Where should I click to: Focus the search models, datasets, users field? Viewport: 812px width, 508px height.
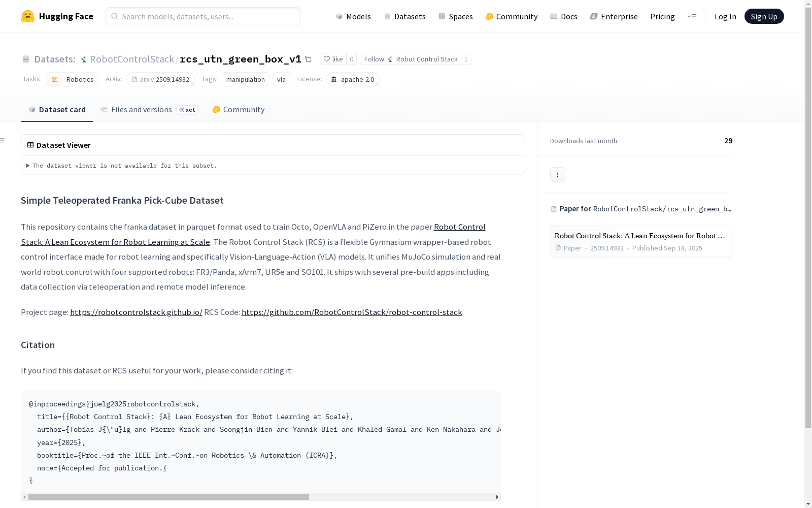click(x=203, y=16)
